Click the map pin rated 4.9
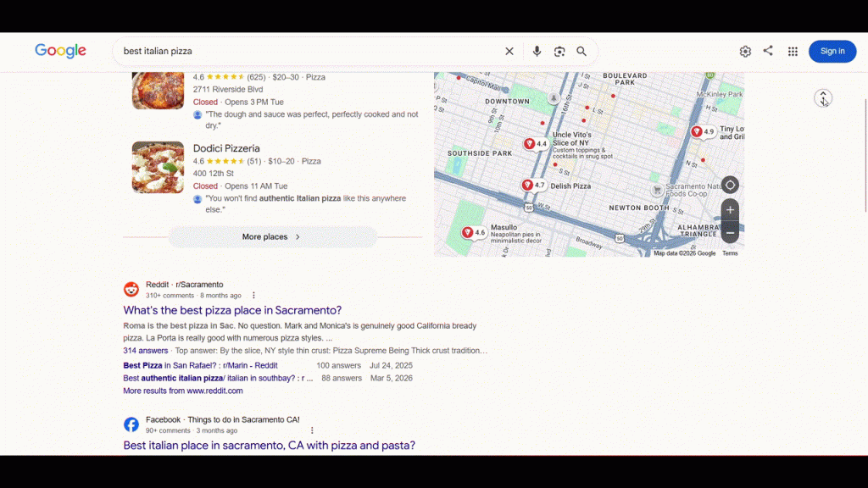The height and width of the screenshot is (488, 868). click(x=697, y=131)
